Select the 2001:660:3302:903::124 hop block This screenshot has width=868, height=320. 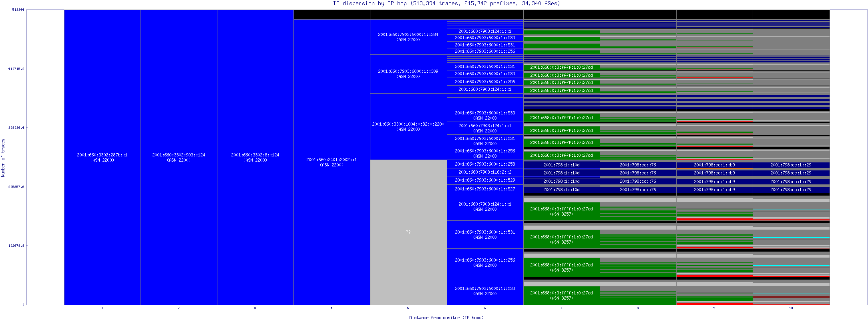click(x=179, y=157)
